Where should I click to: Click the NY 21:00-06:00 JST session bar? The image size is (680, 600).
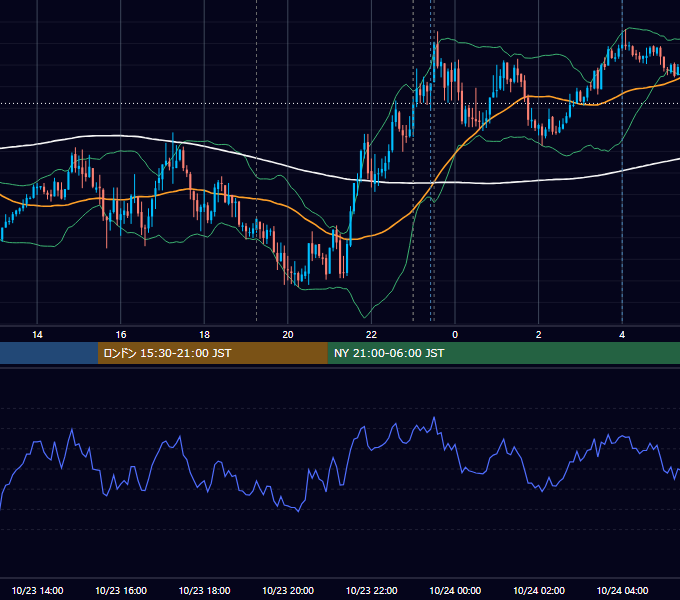point(503,353)
